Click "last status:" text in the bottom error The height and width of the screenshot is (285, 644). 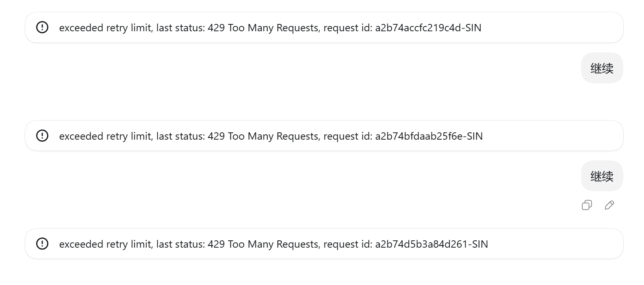(180, 244)
